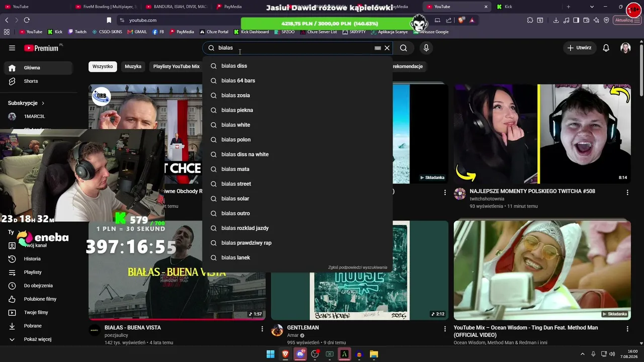Viewport: 644px width, 362px height.
Task: Select the Muzyka filter chip
Action: [133, 66]
